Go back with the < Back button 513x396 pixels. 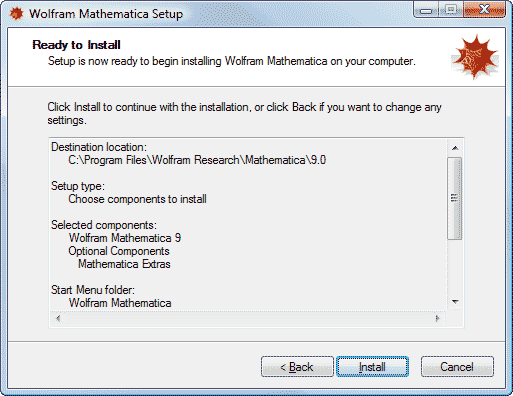coord(297,367)
